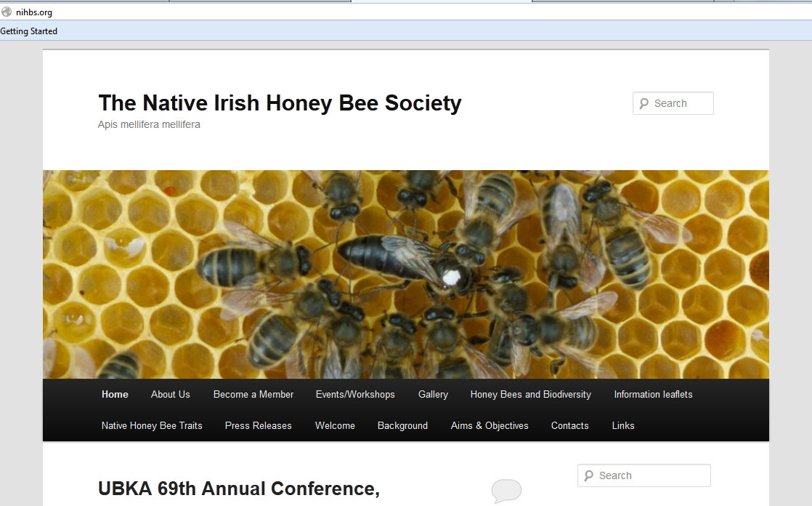Click The Native Irish Honey Bee Society title
This screenshot has height=506, width=812.
(280, 103)
